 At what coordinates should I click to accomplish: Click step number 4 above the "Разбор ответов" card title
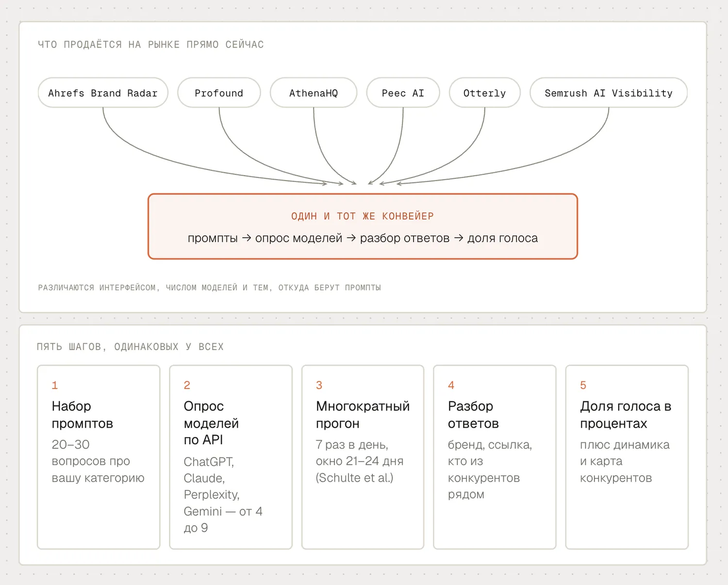451,385
